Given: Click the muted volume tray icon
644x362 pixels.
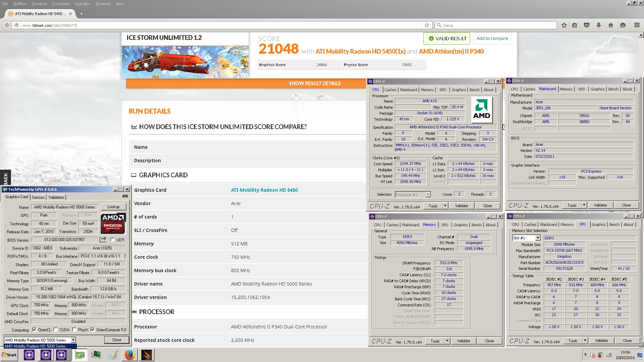Looking at the screenshot, I should point(593,355).
